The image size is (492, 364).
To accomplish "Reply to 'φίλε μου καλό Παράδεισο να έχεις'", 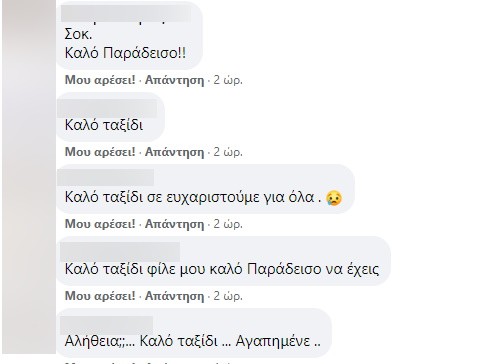I will point(174,296).
